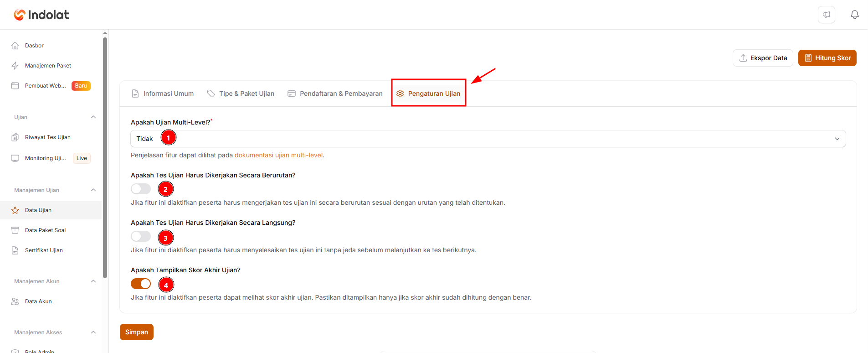
Task: Click the Monitoring Ujian monitor icon
Action: pos(15,158)
